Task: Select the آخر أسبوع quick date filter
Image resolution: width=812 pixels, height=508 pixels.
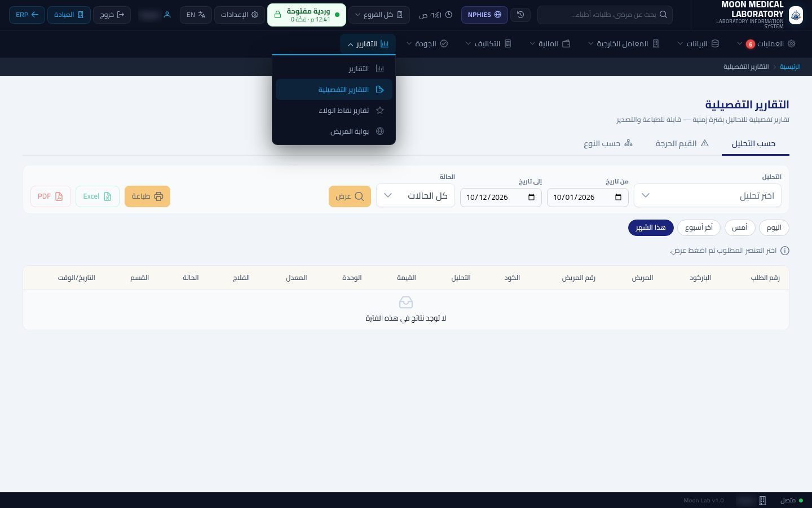Action: 699,227
